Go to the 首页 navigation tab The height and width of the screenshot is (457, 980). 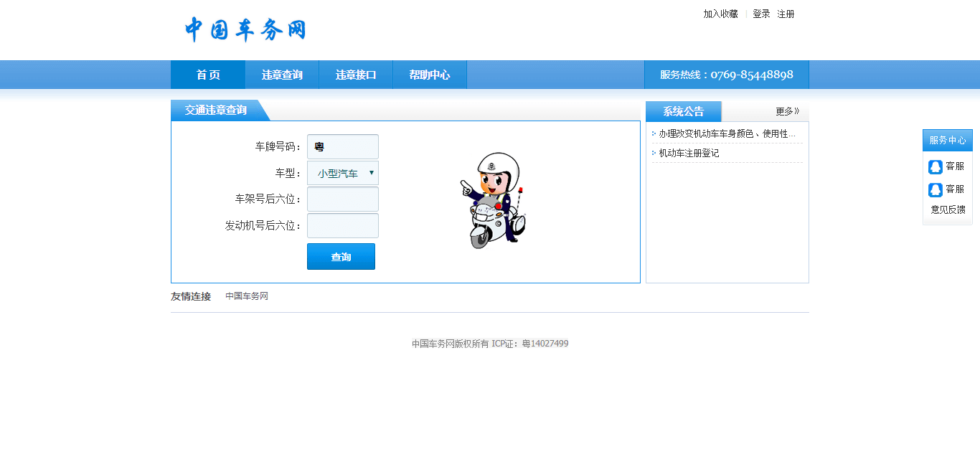[208, 75]
